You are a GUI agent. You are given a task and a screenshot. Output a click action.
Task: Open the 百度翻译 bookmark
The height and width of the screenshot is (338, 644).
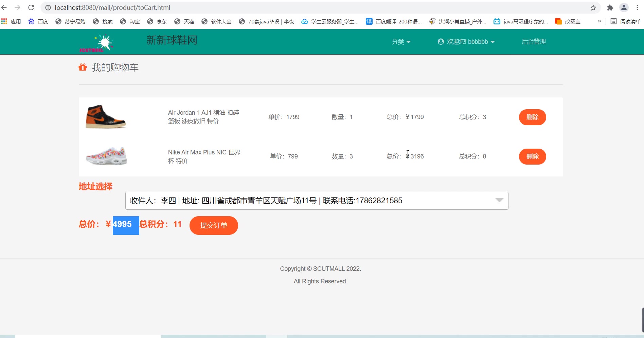pos(394,21)
